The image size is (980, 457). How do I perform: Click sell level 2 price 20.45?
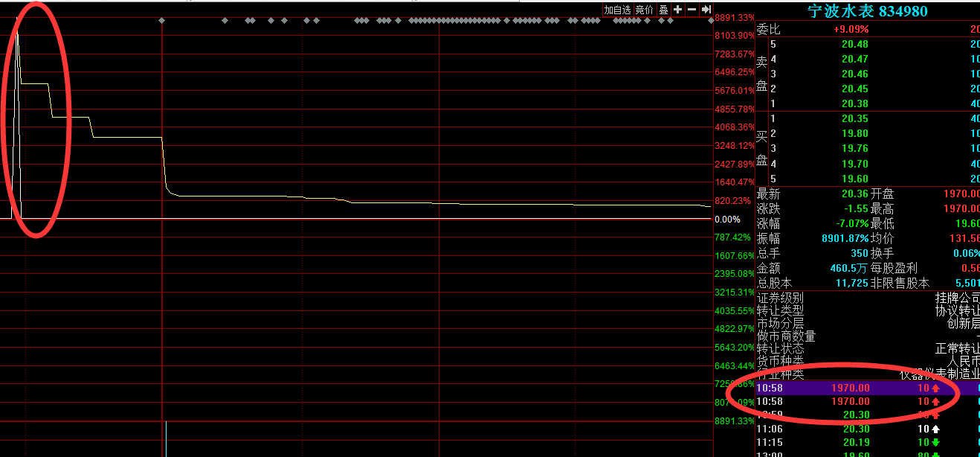pyautogui.click(x=854, y=89)
